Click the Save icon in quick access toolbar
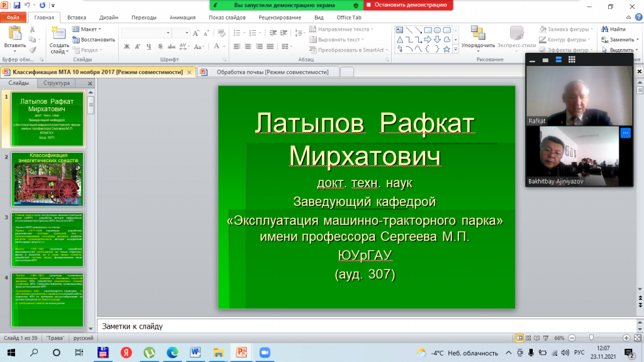Viewport: 644px width, 362px height. 17,5
